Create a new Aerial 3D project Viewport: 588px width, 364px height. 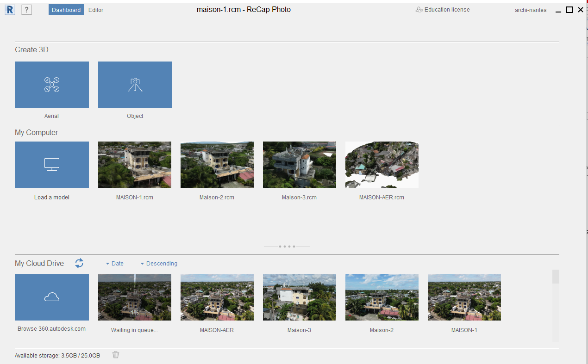click(x=52, y=85)
